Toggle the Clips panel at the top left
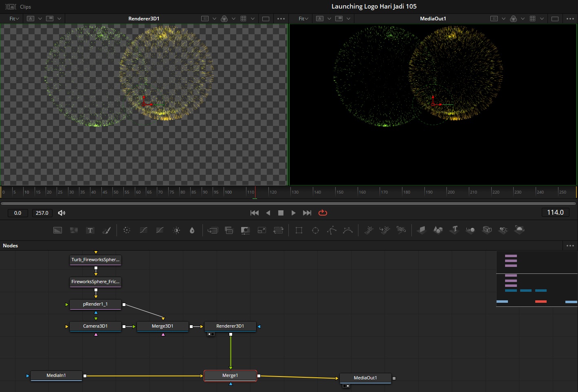This screenshot has height=392, width=578. click(18, 7)
